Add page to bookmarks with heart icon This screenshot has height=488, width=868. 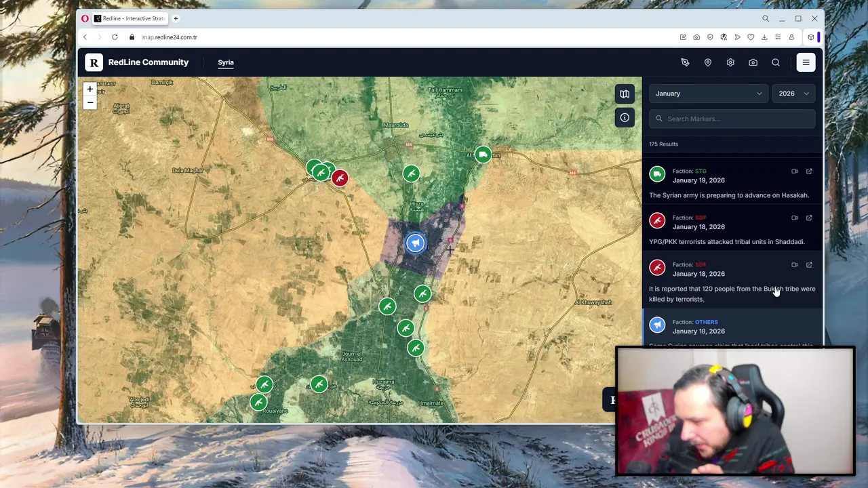[751, 37]
